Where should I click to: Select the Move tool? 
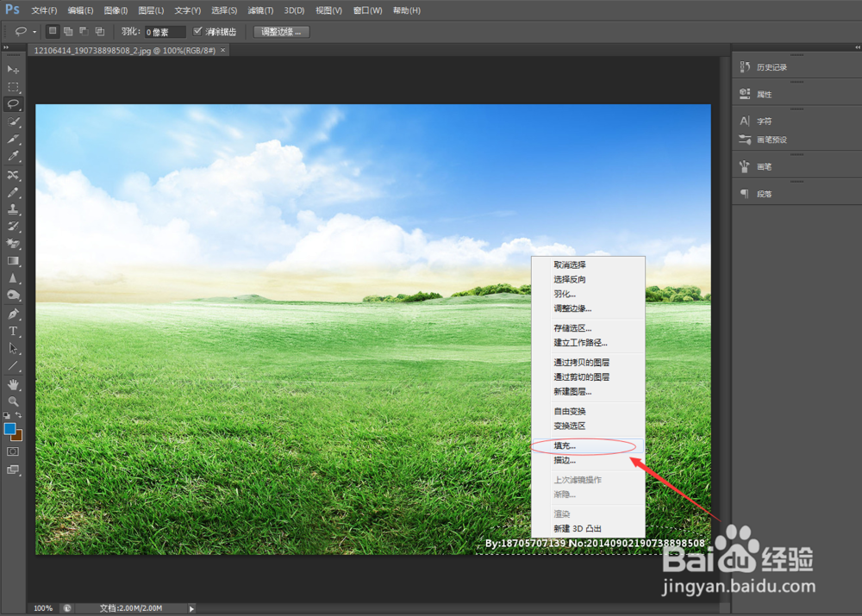pos(13,70)
